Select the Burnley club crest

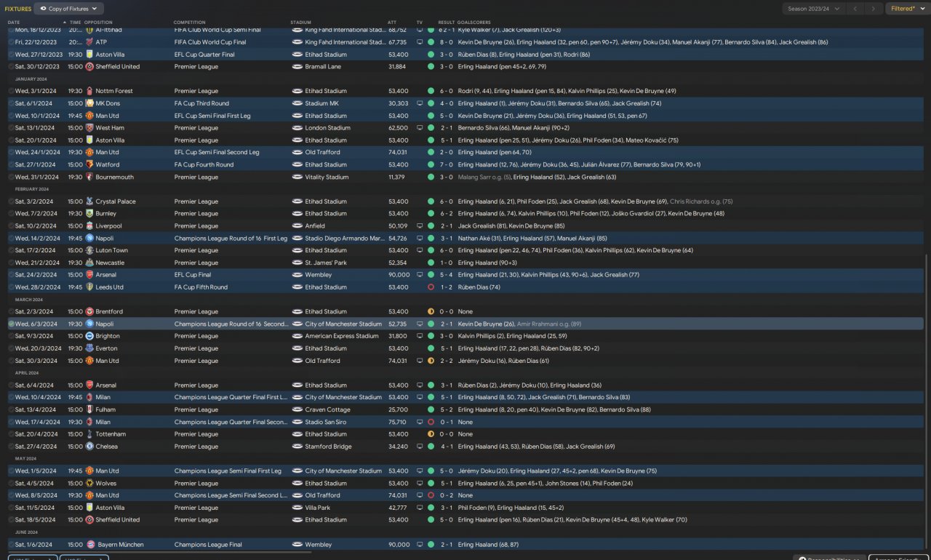pos(89,214)
